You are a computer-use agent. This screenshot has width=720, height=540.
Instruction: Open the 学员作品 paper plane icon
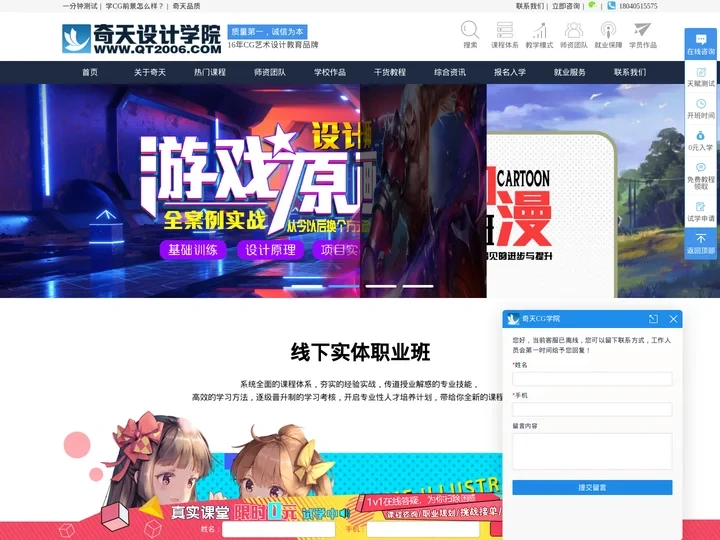(x=642, y=29)
